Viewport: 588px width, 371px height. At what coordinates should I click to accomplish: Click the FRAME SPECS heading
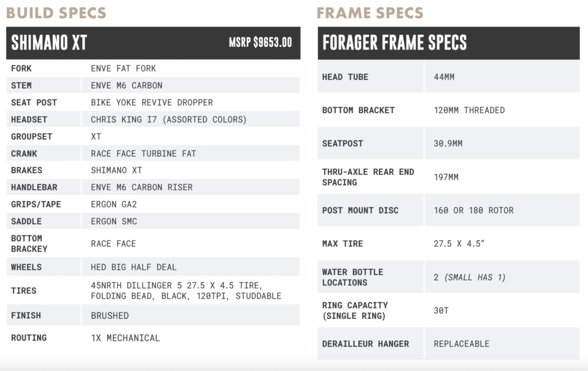[x=370, y=13]
